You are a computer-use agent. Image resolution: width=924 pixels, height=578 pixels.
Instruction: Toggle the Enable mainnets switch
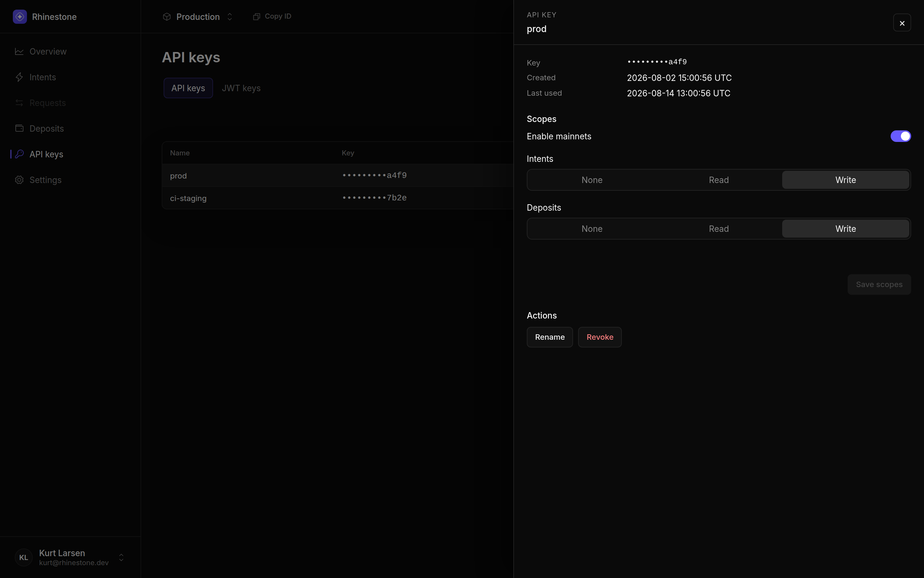coord(901,136)
